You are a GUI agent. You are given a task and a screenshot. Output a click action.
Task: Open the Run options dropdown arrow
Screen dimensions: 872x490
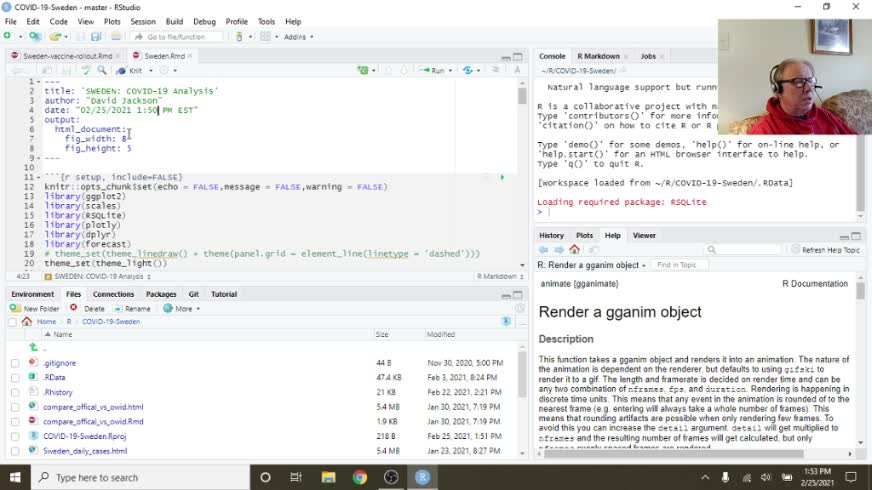[x=450, y=71]
